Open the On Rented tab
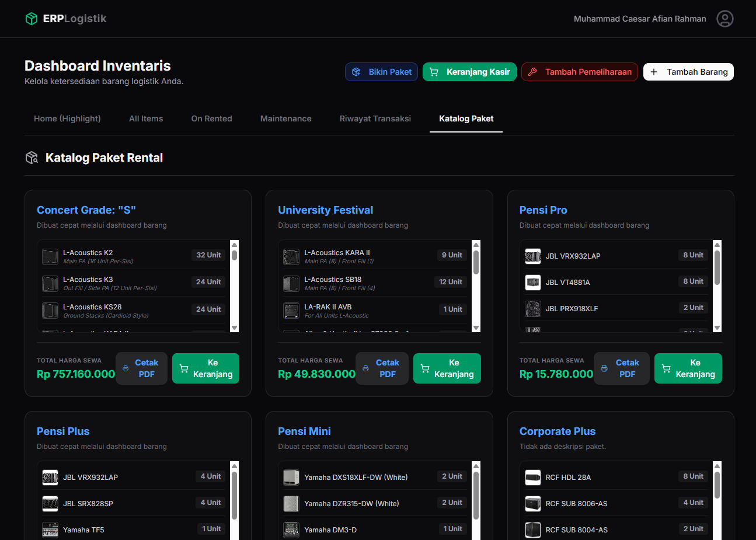Viewport: 756px width, 540px height. 211,119
